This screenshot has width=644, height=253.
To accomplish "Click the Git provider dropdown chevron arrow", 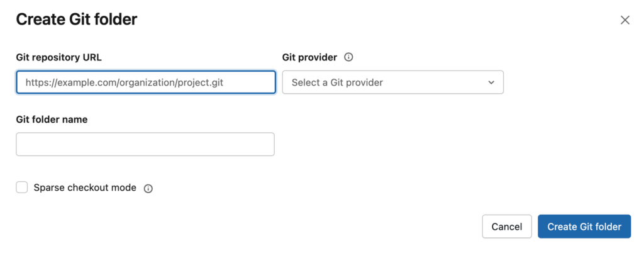I will tap(491, 82).
